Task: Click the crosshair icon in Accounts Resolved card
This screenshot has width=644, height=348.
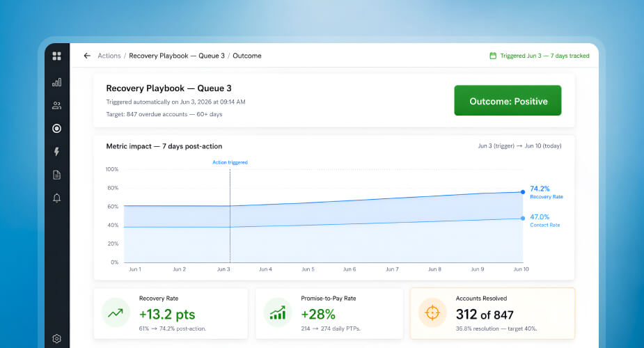Action: point(432,313)
